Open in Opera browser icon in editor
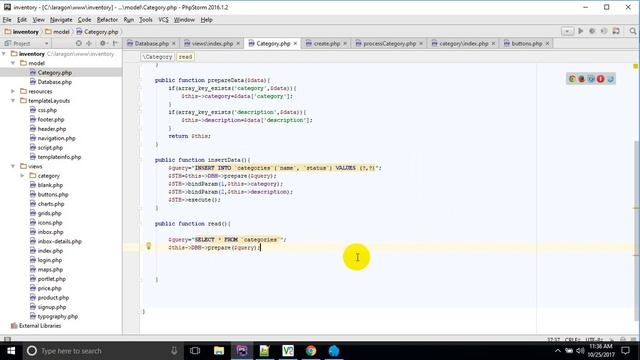This screenshot has width=640, height=360. [x=600, y=79]
